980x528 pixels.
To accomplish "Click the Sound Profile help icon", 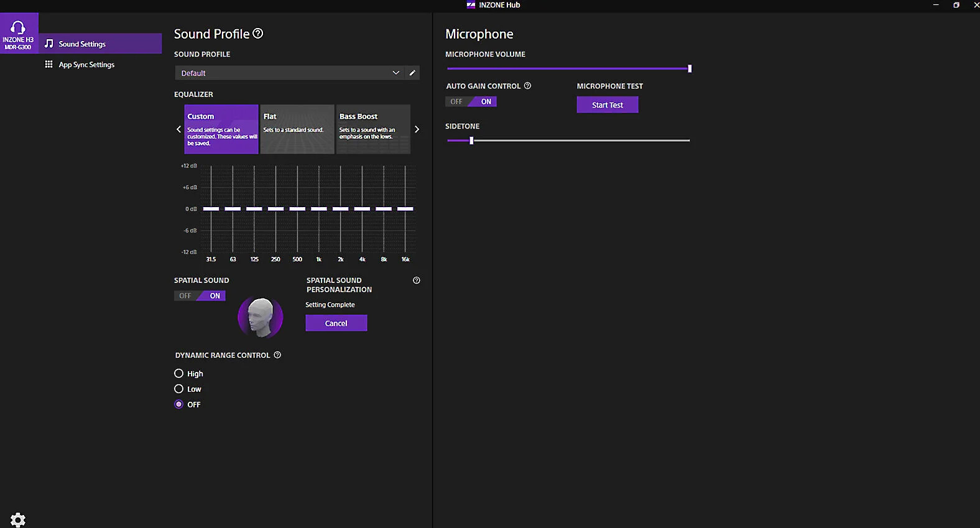I will tap(258, 34).
